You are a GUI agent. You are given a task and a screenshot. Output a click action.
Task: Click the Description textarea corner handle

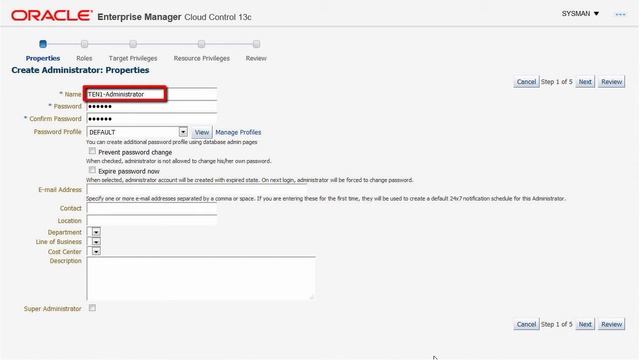pos(311,297)
